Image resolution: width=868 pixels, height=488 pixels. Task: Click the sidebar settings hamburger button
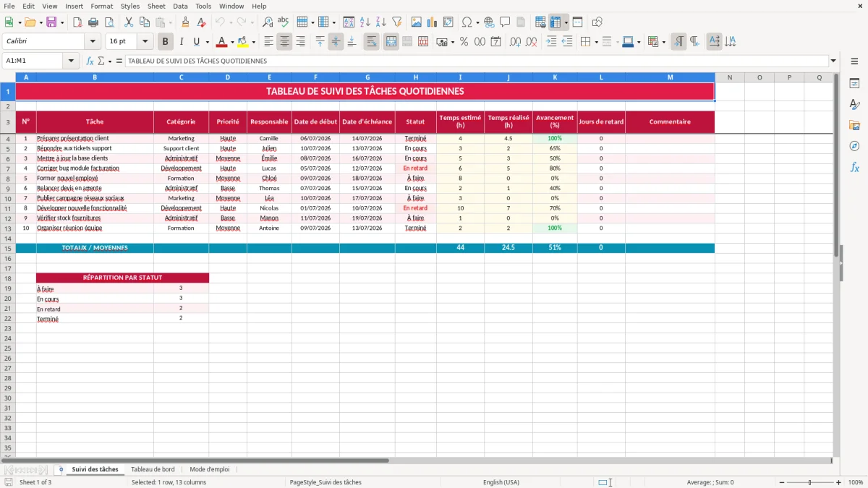click(x=854, y=61)
